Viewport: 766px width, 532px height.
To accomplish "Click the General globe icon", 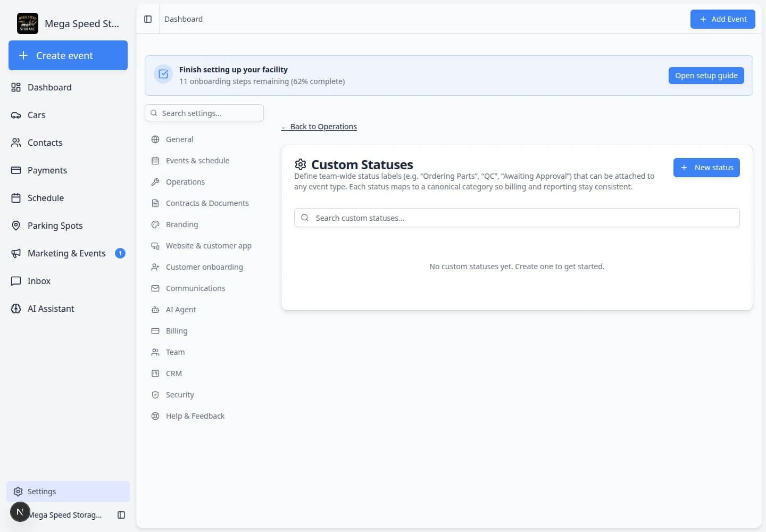I will click(155, 139).
